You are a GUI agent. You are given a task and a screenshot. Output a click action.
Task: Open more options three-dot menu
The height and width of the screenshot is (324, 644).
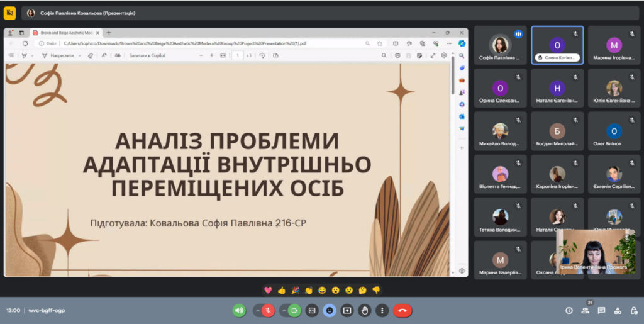[382, 310]
